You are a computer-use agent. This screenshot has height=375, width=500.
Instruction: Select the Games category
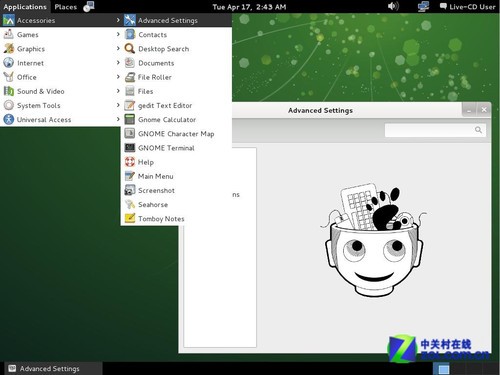(61, 35)
